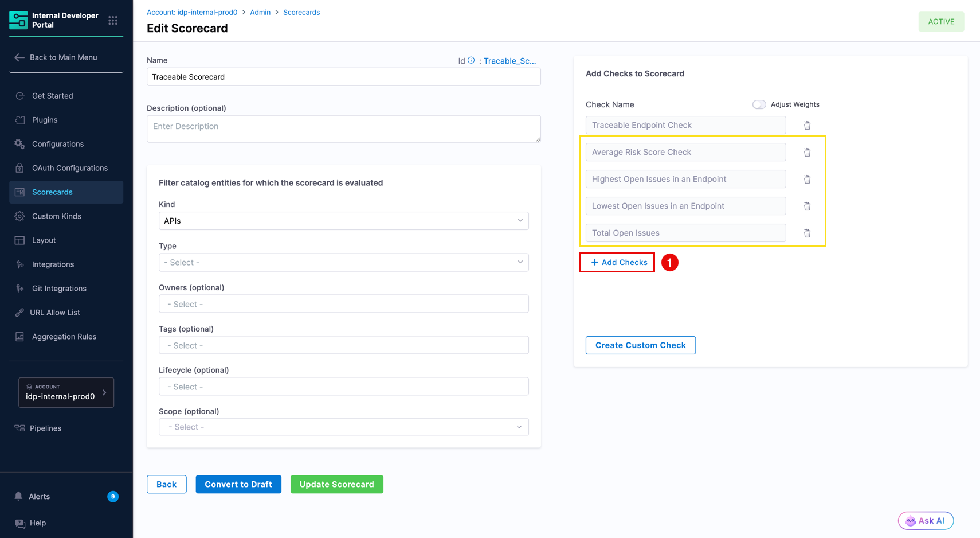
Task: Remove Highest Open Issues in an Endpoint check
Action: tap(807, 179)
